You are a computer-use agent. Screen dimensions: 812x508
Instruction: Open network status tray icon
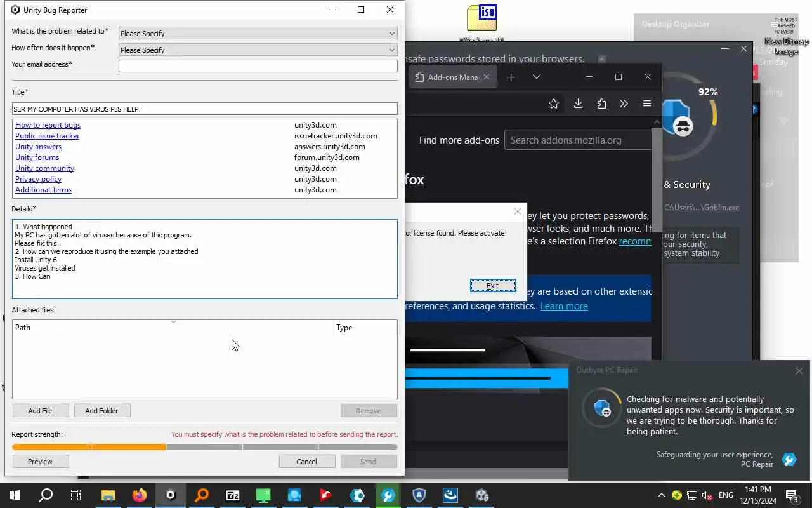pos(692,495)
